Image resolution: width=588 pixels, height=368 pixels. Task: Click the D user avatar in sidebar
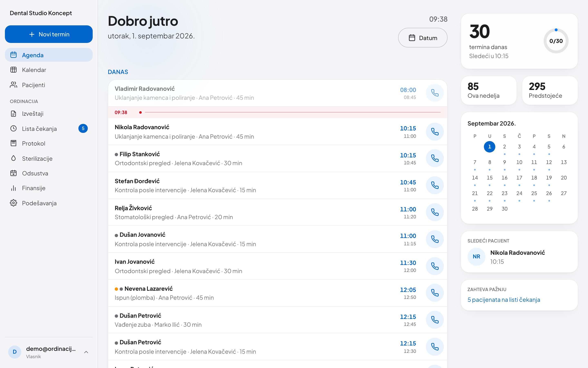click(14, 352)
